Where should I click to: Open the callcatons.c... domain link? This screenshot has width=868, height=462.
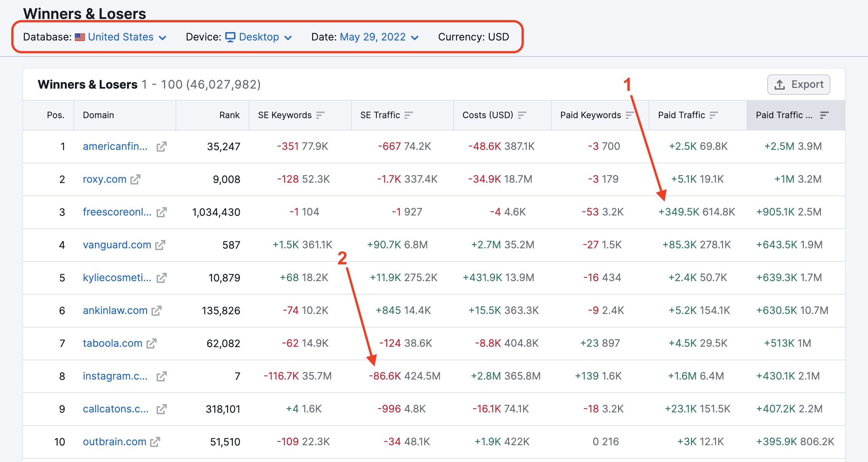pos(116,409)
